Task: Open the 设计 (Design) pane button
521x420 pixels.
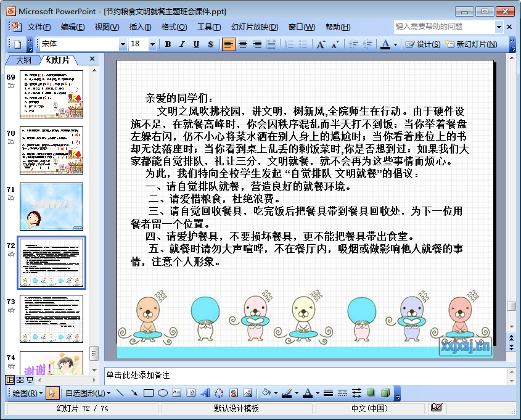Action: tap(423, 44)
